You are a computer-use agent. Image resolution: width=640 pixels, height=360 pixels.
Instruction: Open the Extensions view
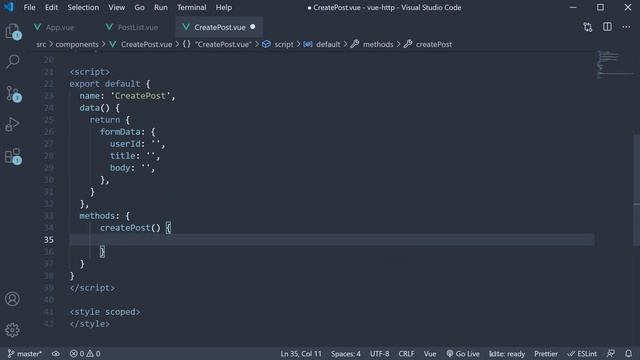tap(13, 156)
